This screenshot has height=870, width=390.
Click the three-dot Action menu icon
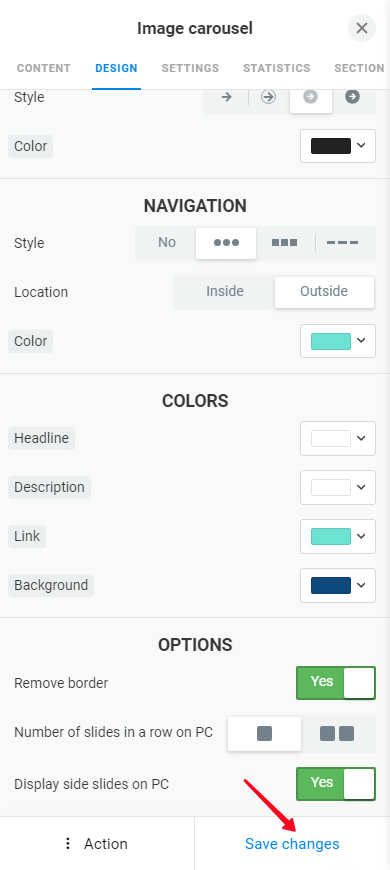coord(68,844)
